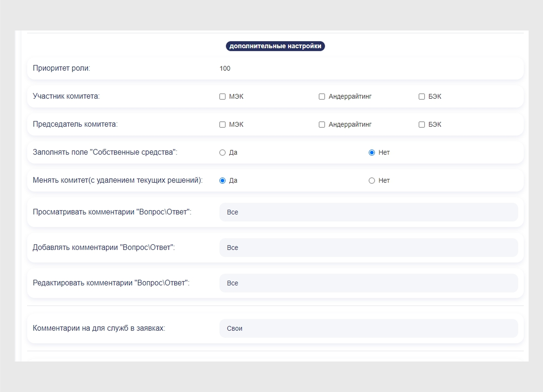This screenshot has width=543, height=392.
Task: Check Андеррайтинг for Участник комитета
Action: click(x=322, y=96)
